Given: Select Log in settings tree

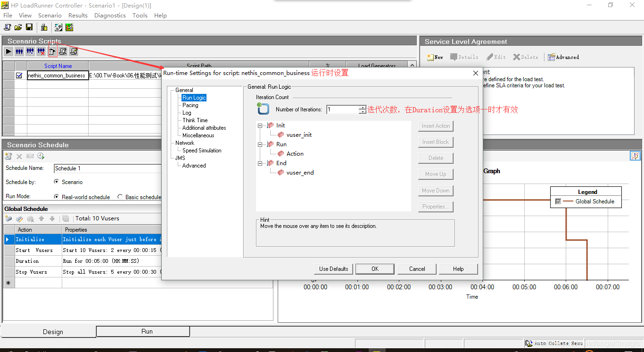Looking at the screenshot, I should (x=187, y=113).
